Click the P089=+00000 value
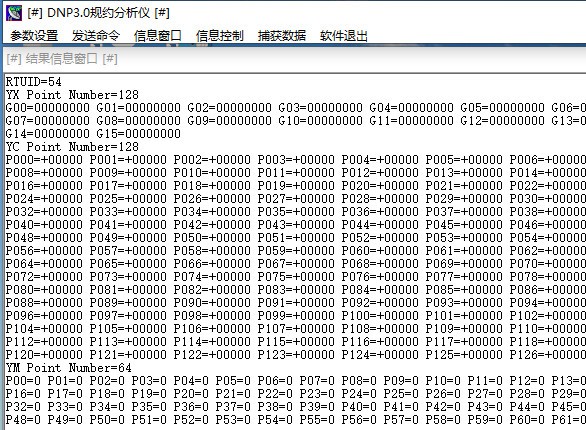 (128, 303)
